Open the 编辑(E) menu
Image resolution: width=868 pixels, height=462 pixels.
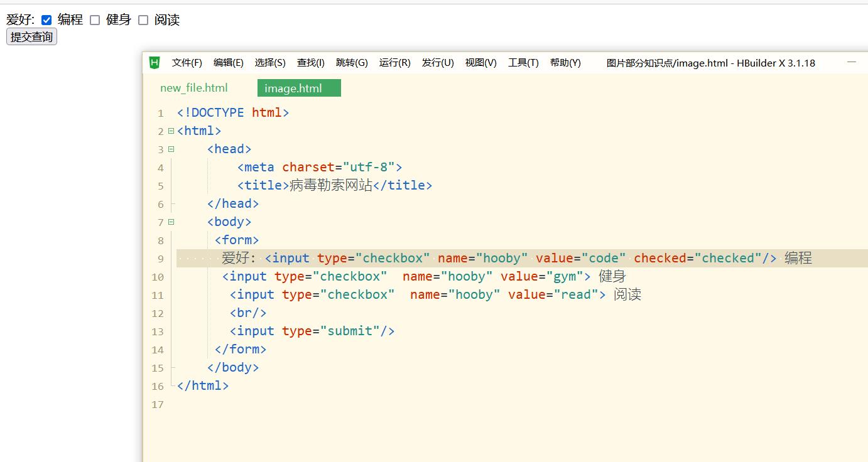point(229,63)
